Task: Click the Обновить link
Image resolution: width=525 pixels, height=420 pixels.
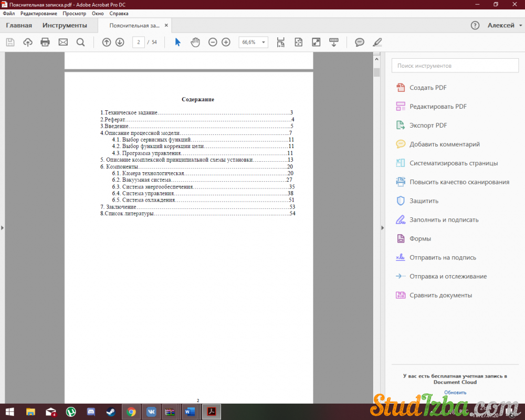Action: pyautogui.click(x=455, y=392)
